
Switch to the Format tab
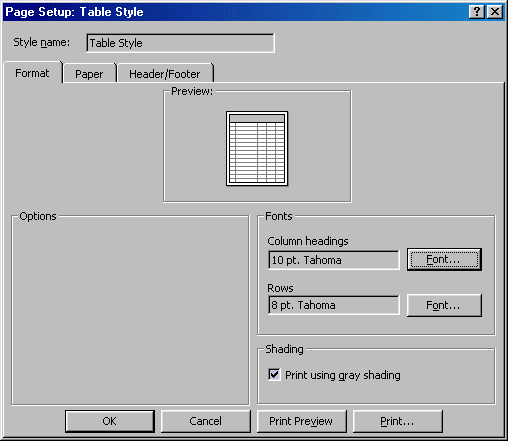click(32, 73)
